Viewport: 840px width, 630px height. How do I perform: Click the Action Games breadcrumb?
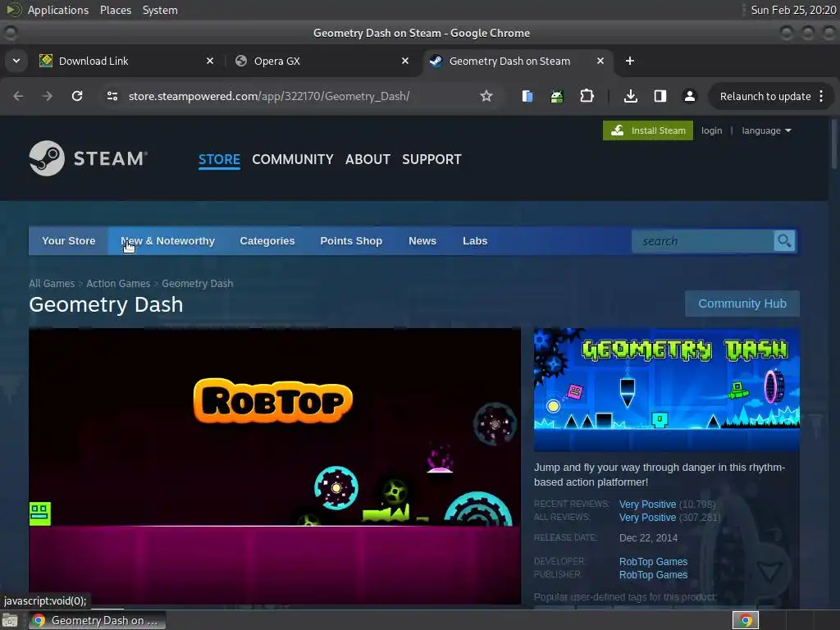point(118,283)
